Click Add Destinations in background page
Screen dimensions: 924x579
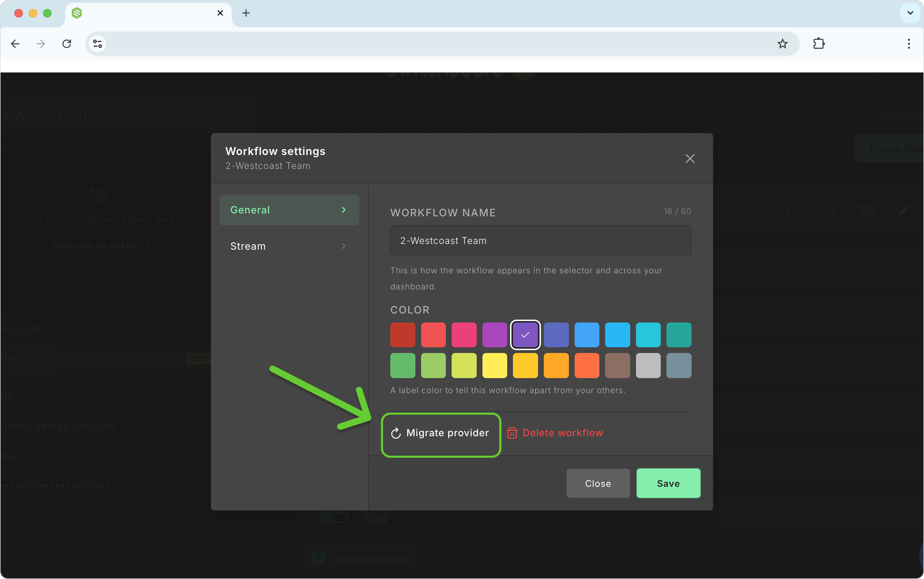(360, 559)
